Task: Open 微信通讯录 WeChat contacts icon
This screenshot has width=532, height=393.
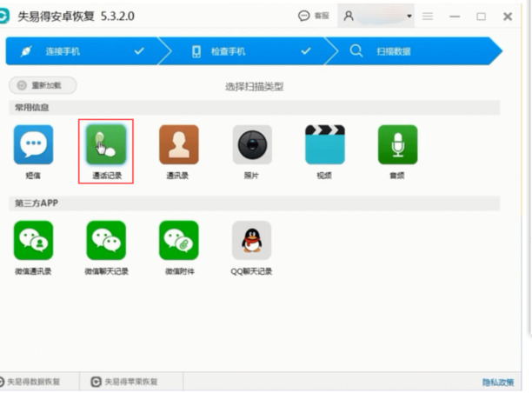Action: coord(33,240)
